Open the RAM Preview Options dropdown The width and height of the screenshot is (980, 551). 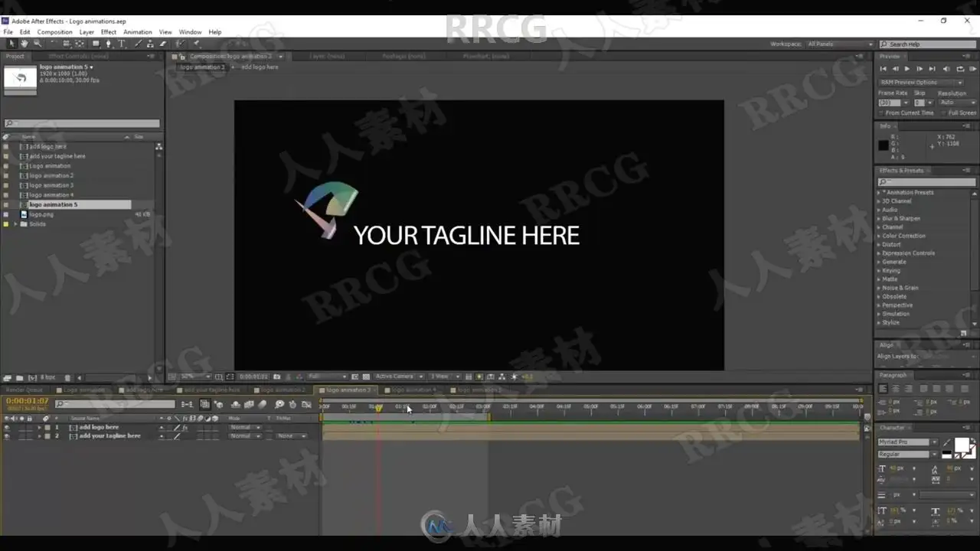coord(921,82)
